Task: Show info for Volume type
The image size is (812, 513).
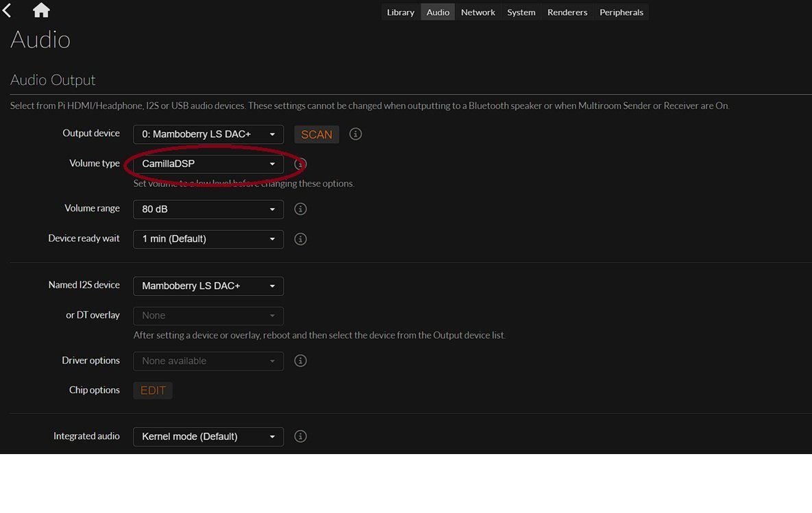Action: 300,164
